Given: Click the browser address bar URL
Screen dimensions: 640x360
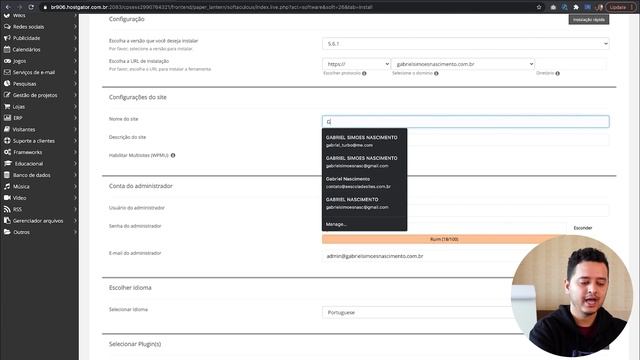Looking at the screenshot, I should point(211,7).
